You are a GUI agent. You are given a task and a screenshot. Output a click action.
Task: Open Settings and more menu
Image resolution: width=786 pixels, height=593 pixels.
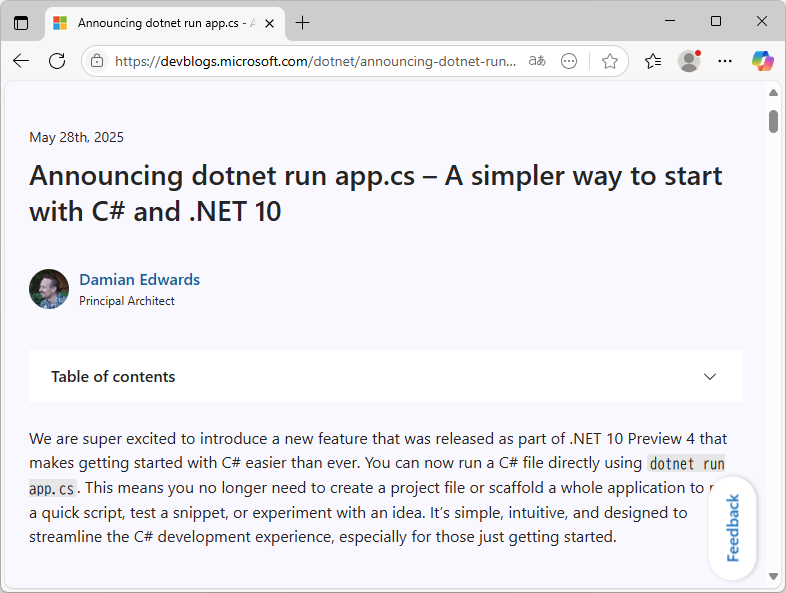click(x=725, y=61)
